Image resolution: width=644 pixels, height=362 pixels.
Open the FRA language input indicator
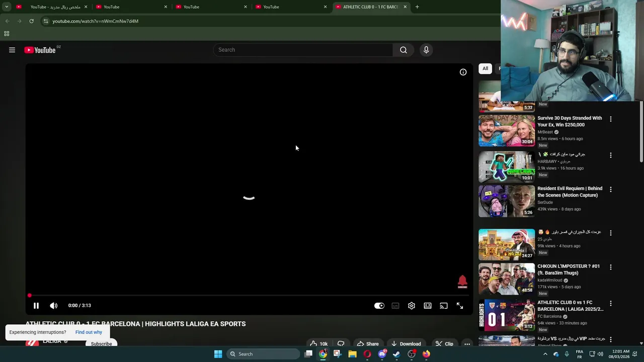click(580, 354)
